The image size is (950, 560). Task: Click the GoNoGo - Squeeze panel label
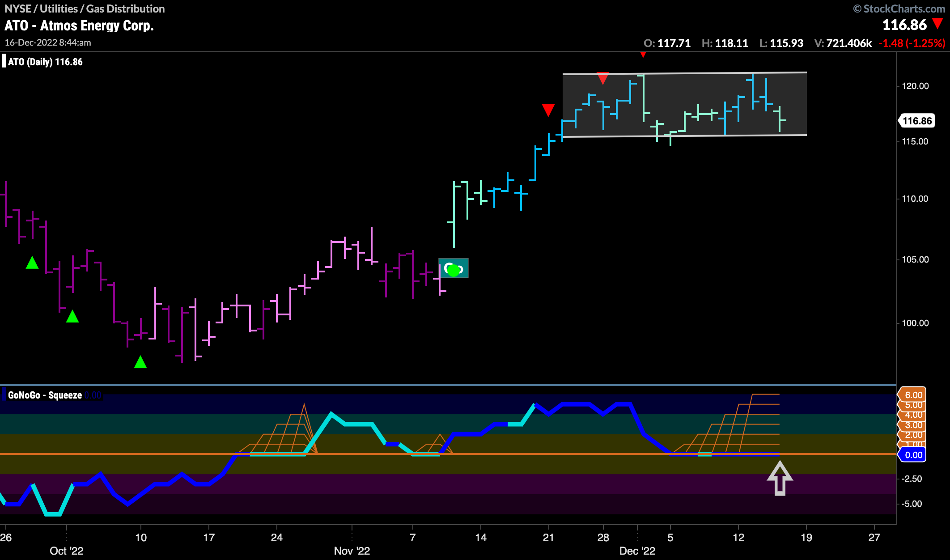(45, 395)
